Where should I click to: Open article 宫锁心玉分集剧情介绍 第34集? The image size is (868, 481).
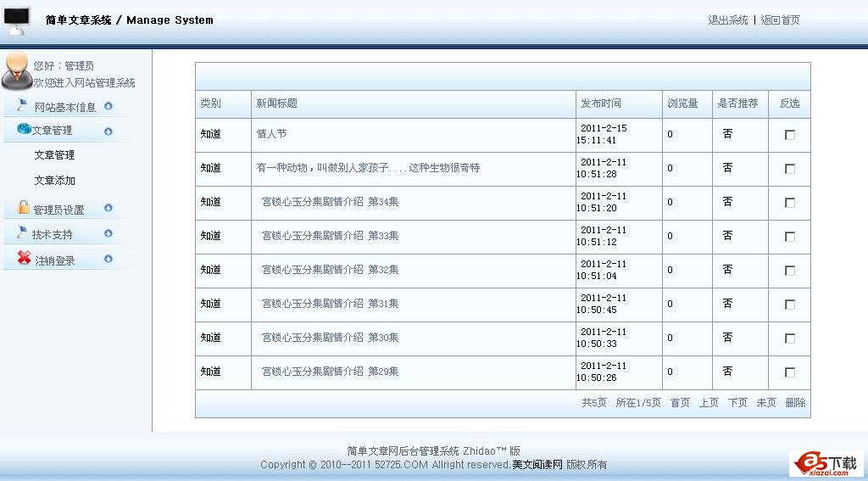(x=330, y=202)
